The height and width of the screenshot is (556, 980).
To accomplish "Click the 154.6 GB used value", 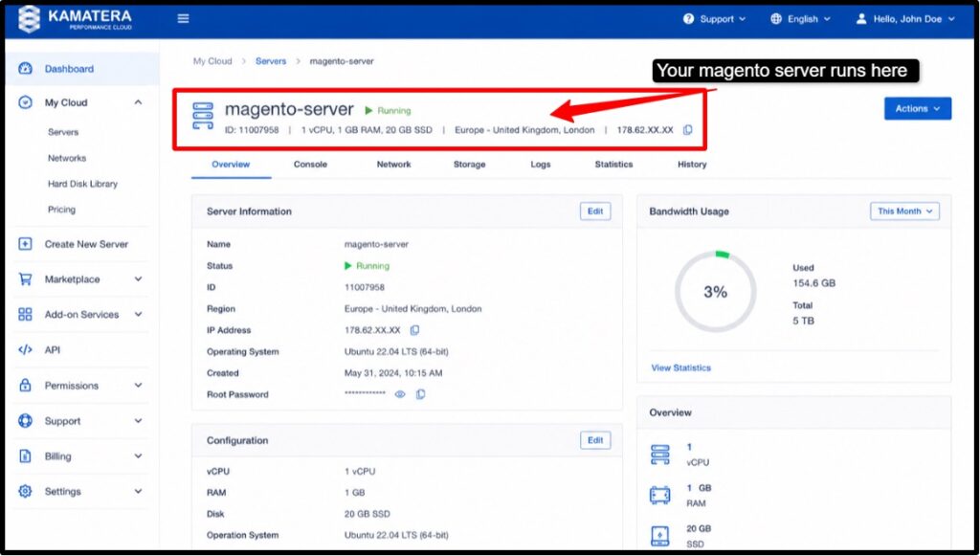I will (813, 283).
